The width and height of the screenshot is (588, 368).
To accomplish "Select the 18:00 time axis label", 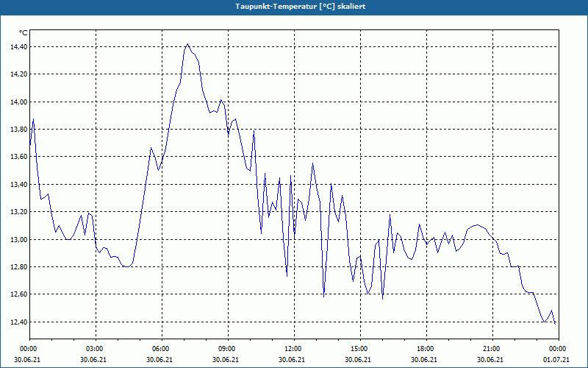I will [x=426, y=349].
